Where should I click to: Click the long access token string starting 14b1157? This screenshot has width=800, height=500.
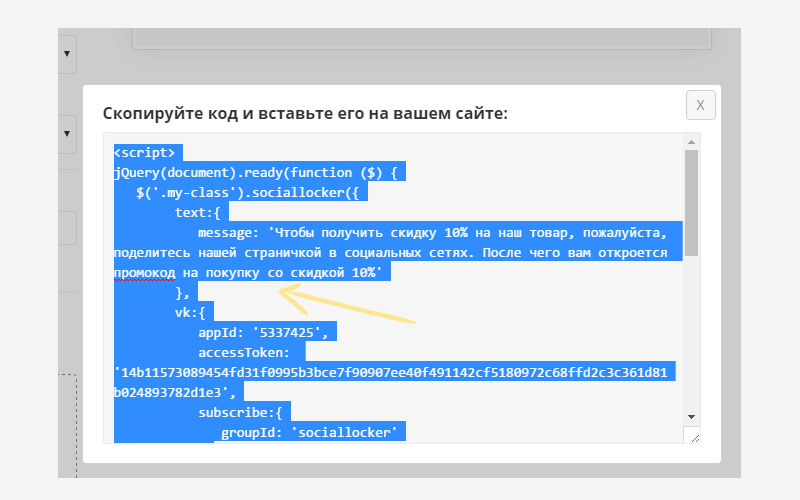pyautogui.click(x=395, y=372)
